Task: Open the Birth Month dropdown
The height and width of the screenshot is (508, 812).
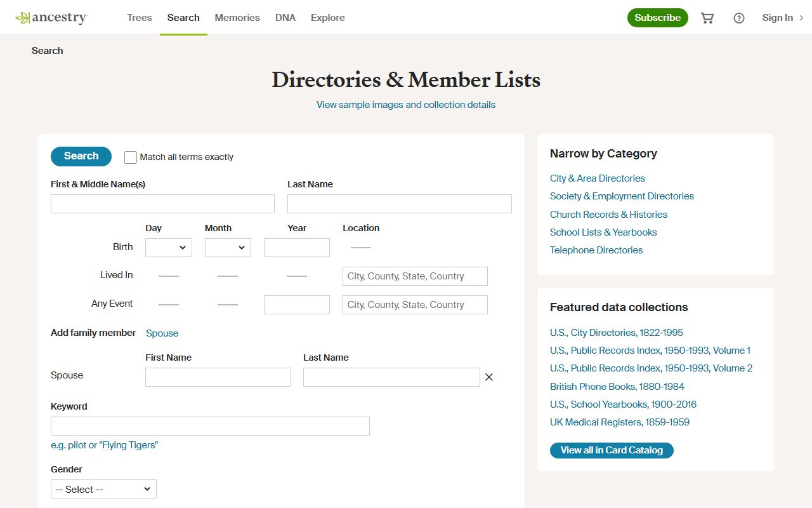Action: tap(228, 248)
